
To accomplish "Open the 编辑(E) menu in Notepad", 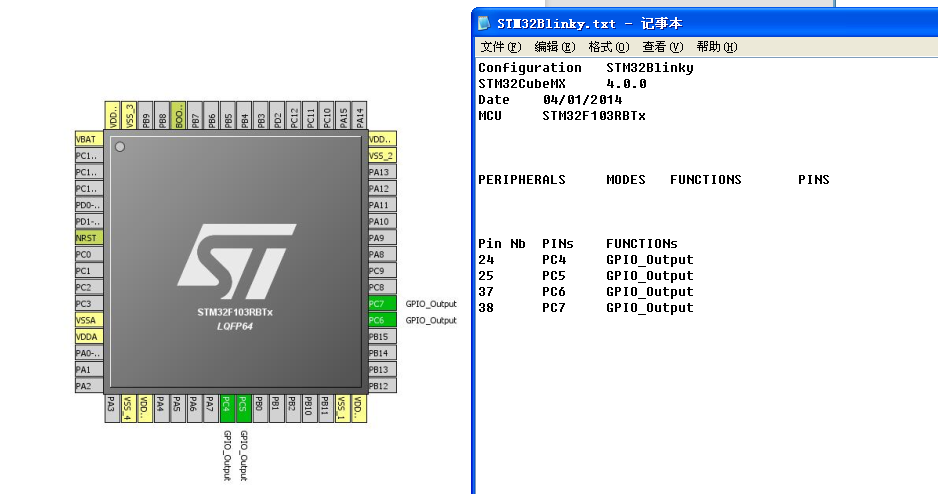I will (x=555, y=47).
